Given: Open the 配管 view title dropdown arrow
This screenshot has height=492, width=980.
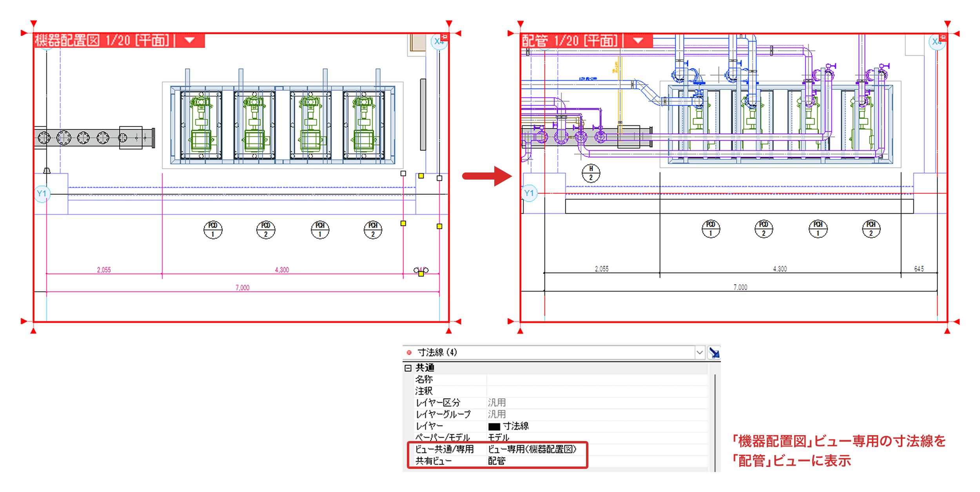Looking at the screenshot, I should (638, 41).
